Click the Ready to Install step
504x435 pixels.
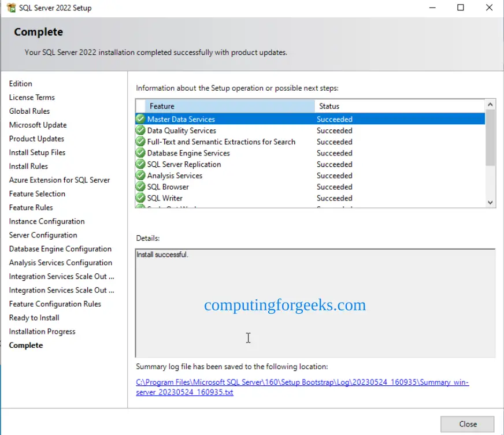click(x=34, y=318)
